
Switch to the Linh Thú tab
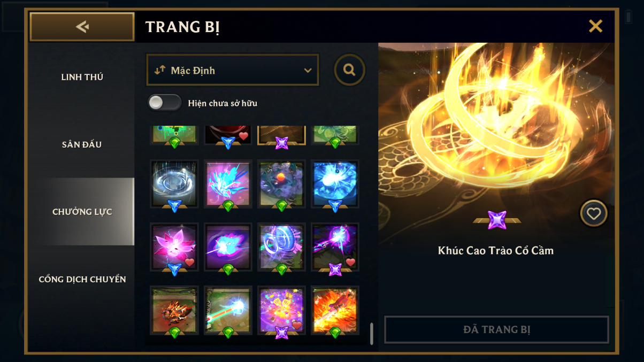[82, 77]
